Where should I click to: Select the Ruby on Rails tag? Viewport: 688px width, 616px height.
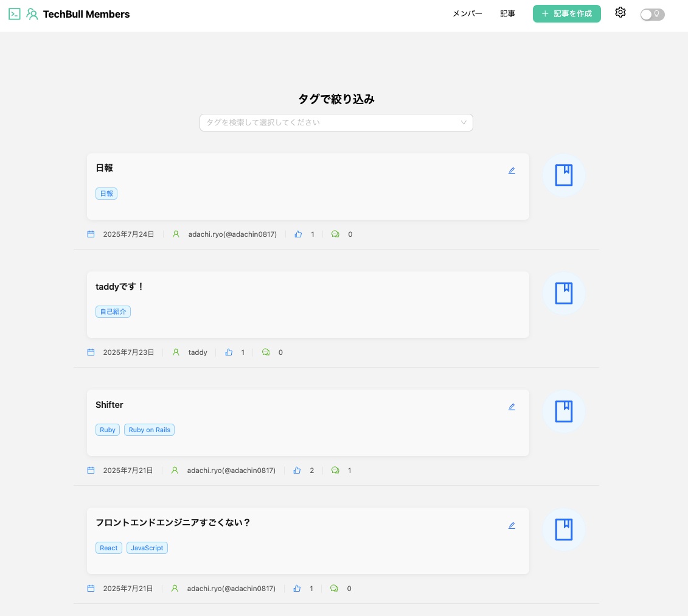point(149,430)
